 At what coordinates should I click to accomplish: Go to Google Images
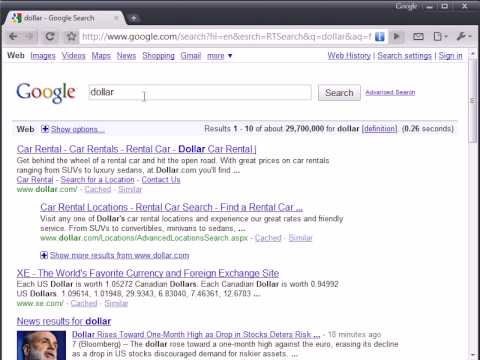(x=43, y=56)
